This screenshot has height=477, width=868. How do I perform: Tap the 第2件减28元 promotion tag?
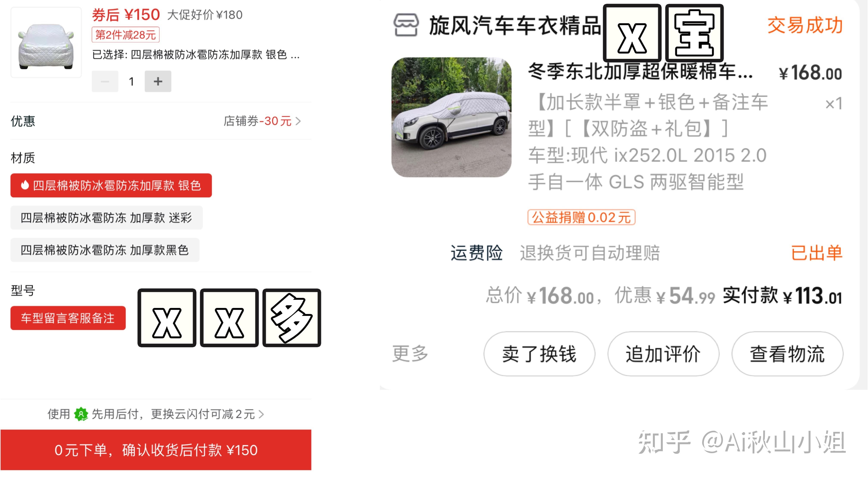click(x=125, y=35)
